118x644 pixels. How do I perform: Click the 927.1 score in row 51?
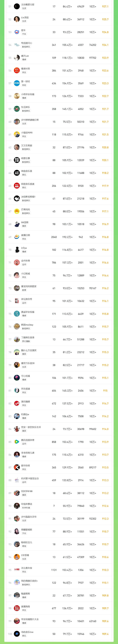(x=105, y=6)
